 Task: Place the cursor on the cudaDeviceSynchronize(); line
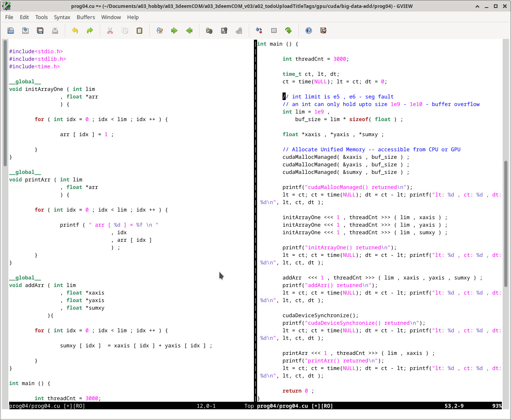(x=320, y=316)
